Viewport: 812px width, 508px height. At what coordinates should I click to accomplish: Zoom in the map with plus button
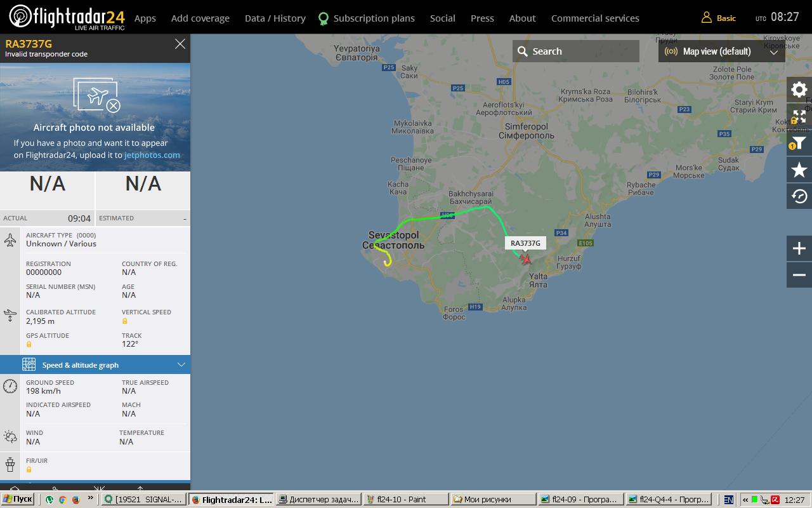point(799,248)
